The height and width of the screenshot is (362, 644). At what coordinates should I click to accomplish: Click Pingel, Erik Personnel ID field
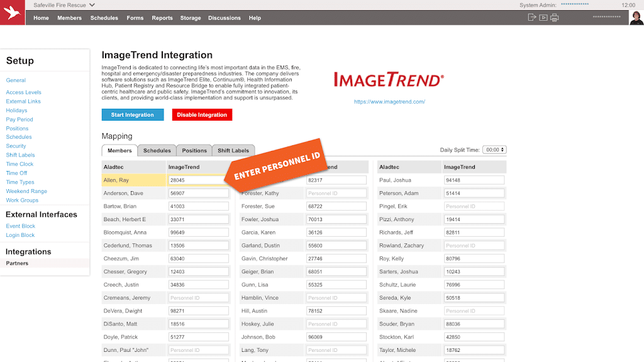[474, 206]
